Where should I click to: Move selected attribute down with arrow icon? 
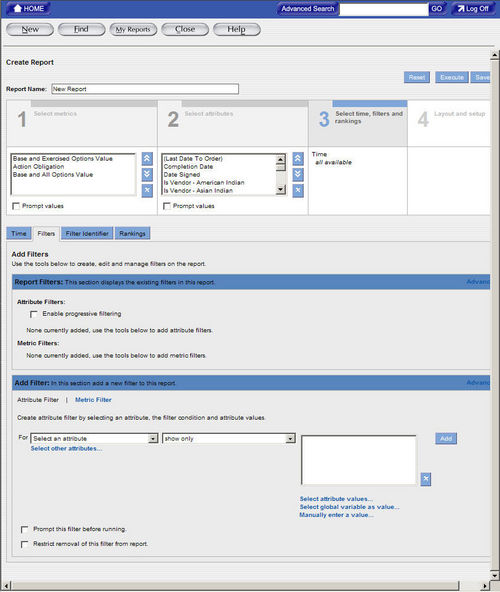click(298, 174)
